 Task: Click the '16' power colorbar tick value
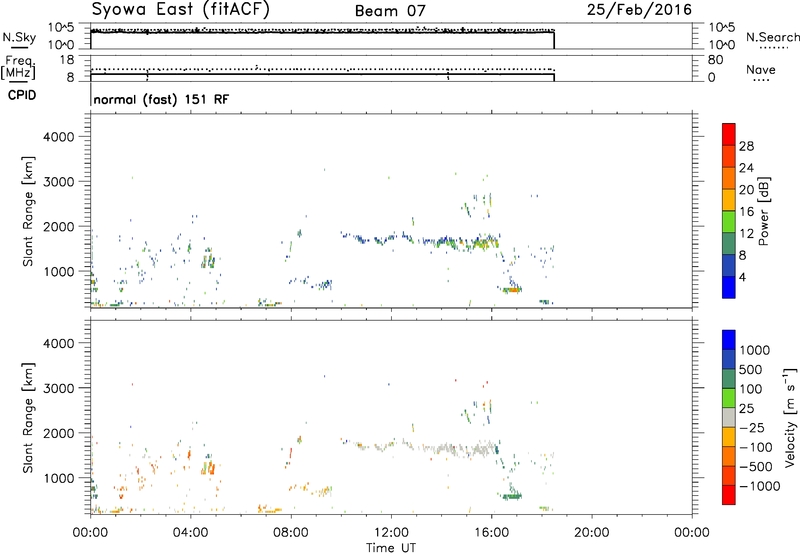click(746, 212)
